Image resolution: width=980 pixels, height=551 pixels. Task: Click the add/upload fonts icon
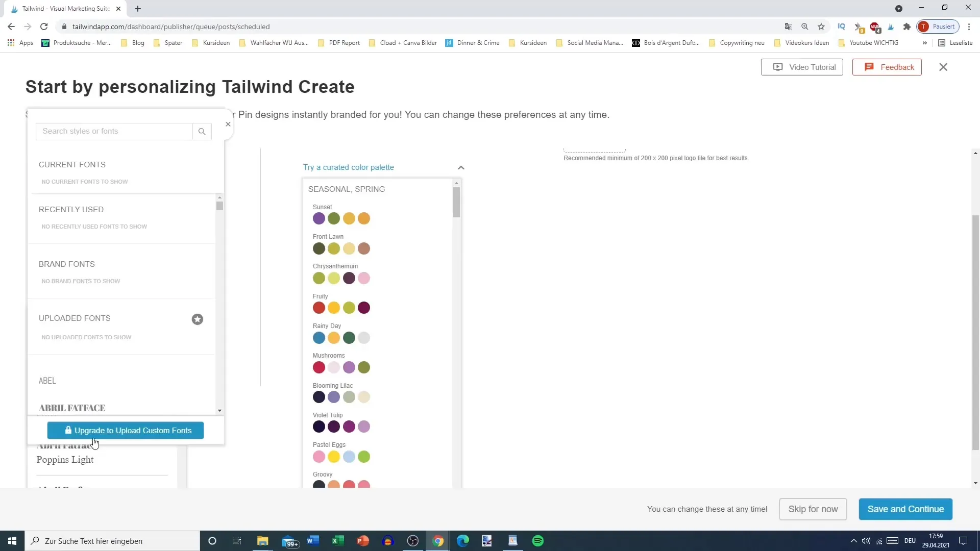pyautogui.click(x=198, y=318)
